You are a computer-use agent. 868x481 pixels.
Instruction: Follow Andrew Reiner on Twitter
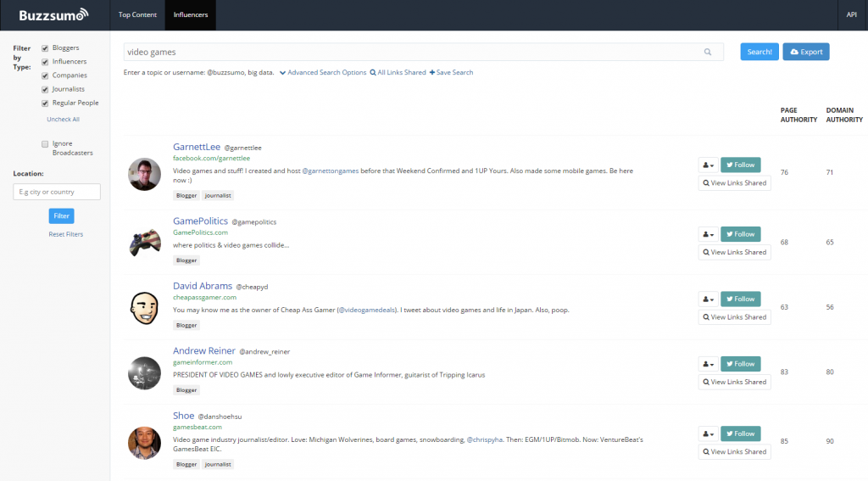[741, 364]
